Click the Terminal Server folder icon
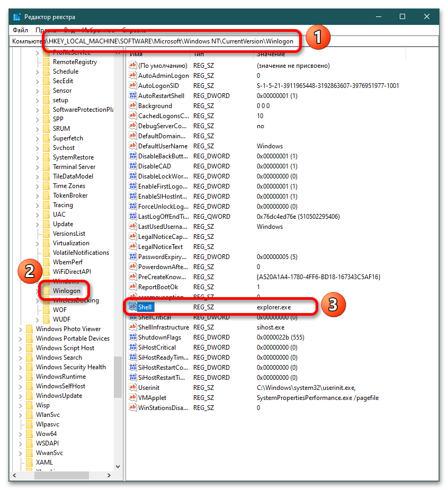This screenshot has height=490, width=448. click(46, 166)
